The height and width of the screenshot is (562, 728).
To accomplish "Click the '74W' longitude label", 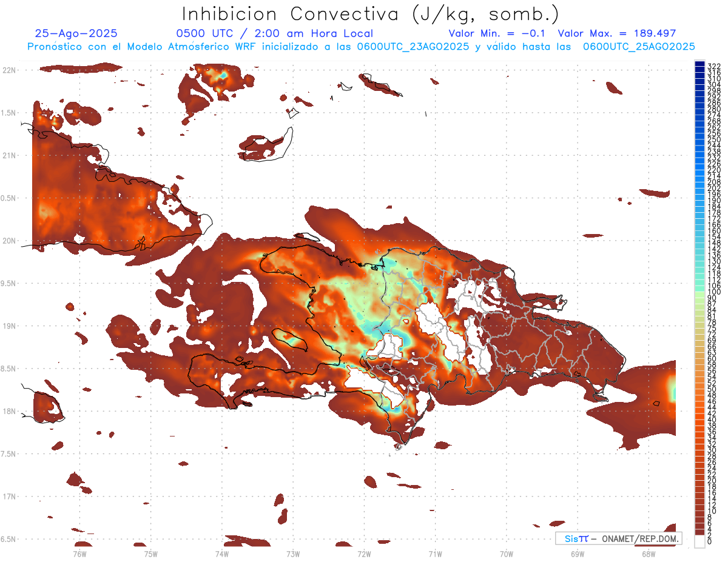I will [221, 554].
